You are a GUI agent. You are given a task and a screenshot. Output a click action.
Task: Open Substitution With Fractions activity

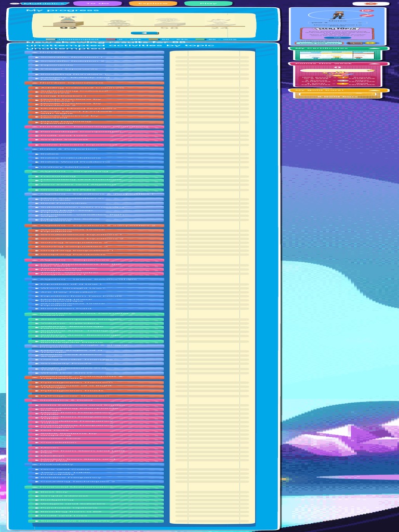click(96, 207)
